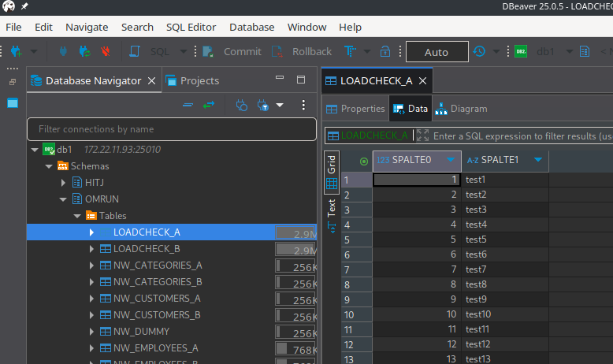Click the blue window icon in left sidebar

point(13,103)
